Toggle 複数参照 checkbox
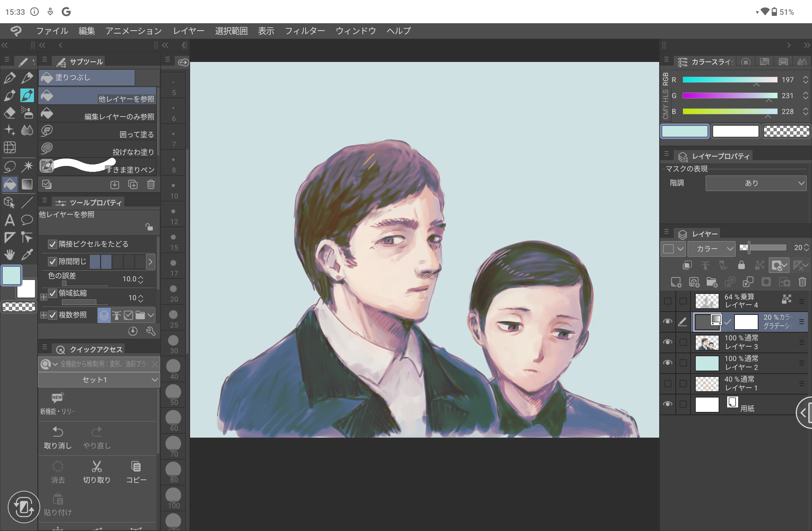 52,315
